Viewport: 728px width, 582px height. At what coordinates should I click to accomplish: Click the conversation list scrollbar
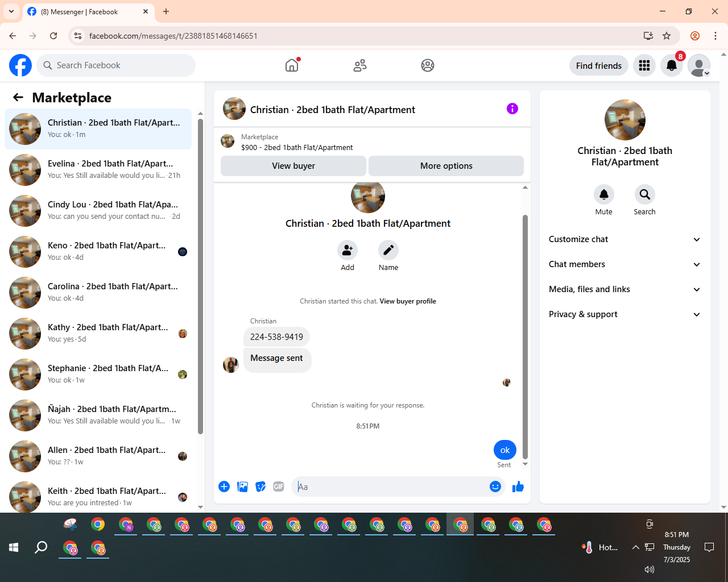[200, 276]
